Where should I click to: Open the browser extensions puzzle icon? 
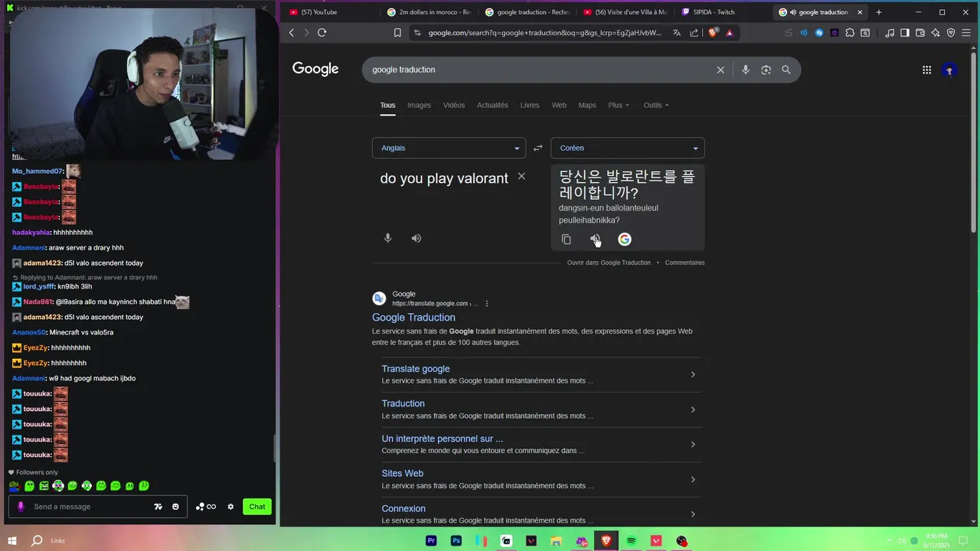point(850,33)
